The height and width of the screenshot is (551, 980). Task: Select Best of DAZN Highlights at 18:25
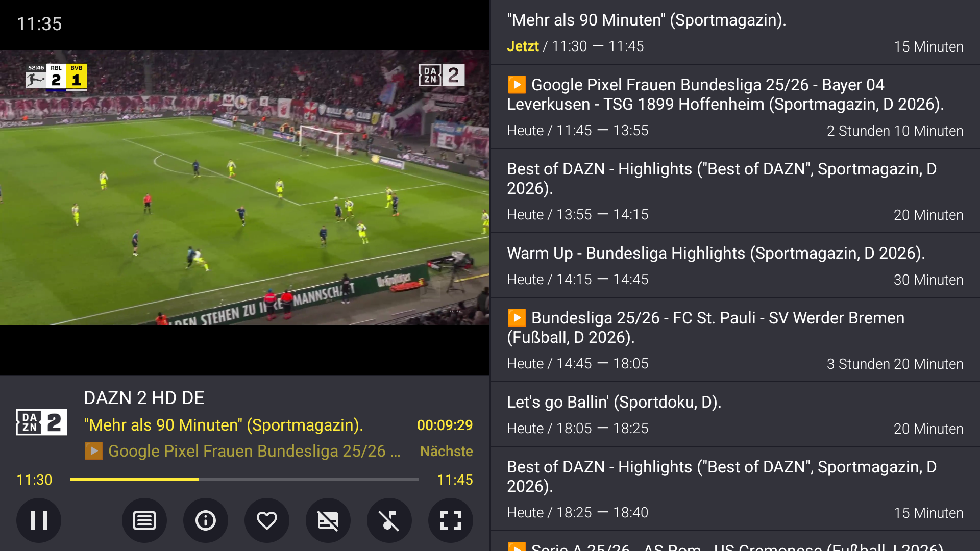[735, 489]
